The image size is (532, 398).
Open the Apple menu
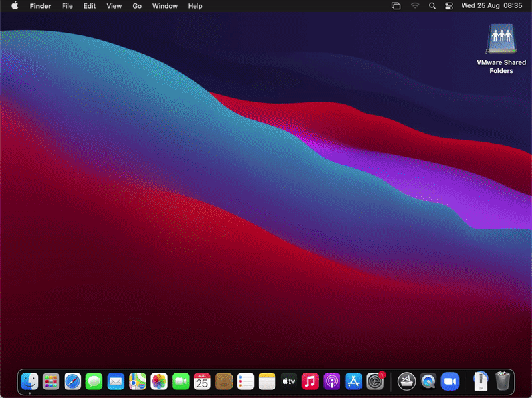point(15,6)
